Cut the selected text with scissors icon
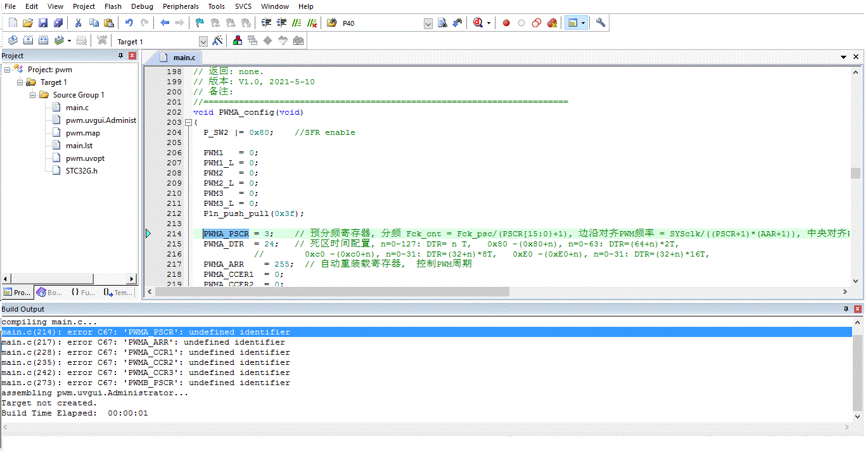Viewport: 868px width, 451px height. [78, 23]
